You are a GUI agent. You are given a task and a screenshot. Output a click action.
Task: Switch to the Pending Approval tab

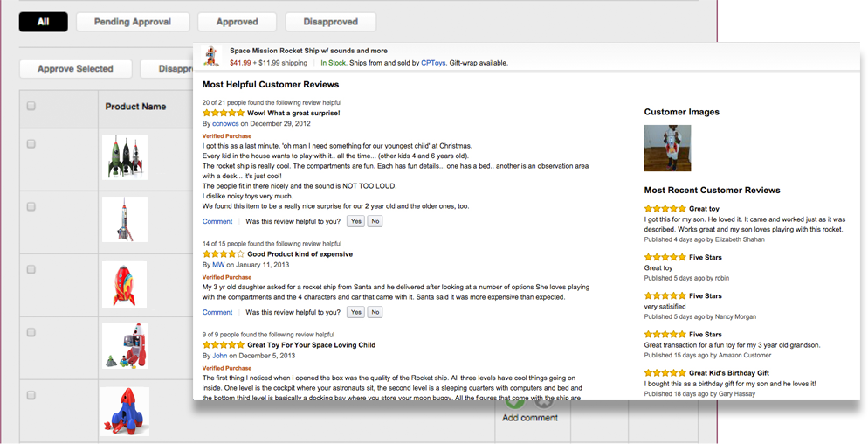[133, 22]
